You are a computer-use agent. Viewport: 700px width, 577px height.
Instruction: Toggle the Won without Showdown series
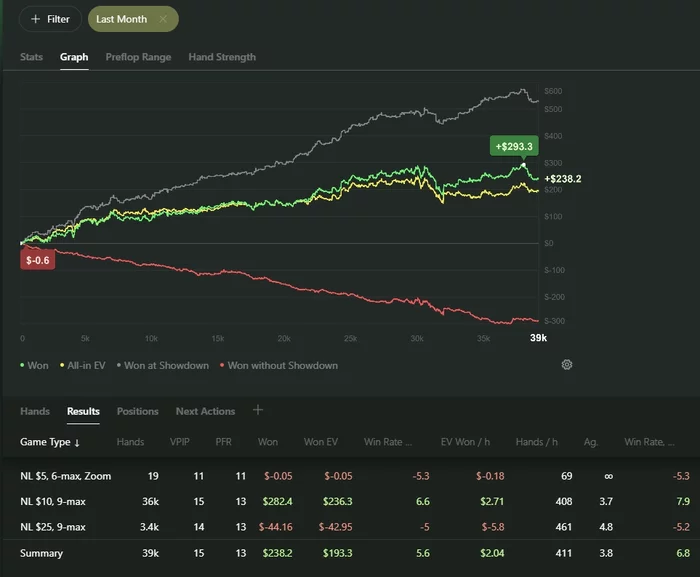[279, 365]
